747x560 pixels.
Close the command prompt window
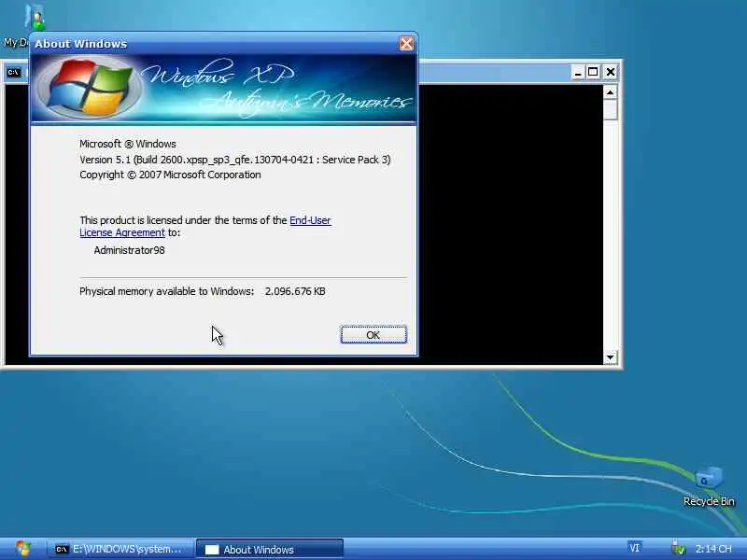pyautogui.click(x=611, y=73)
